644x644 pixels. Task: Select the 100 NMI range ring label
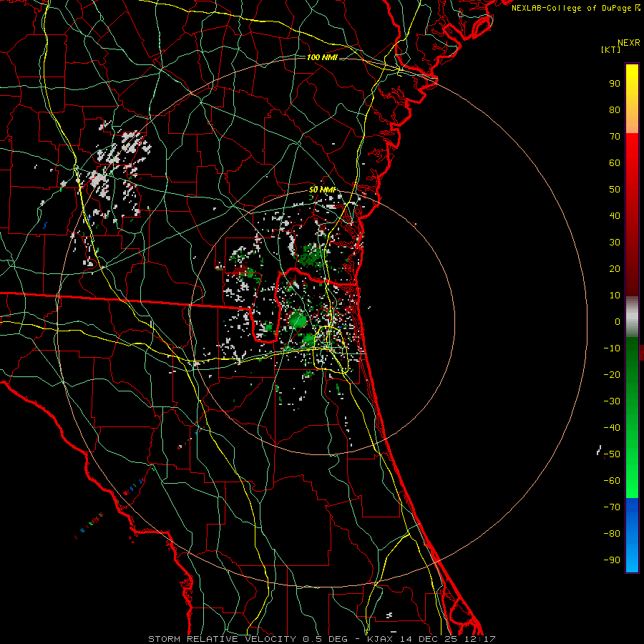(322, 57)
